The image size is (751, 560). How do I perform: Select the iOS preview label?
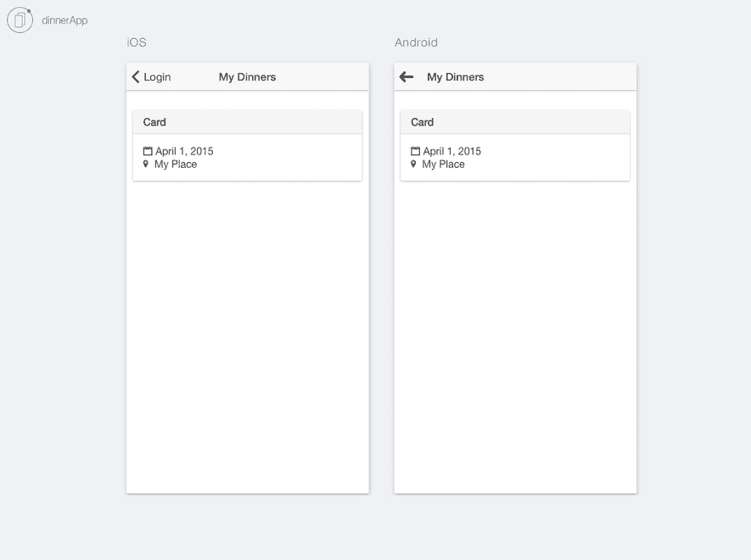(135, 42)
